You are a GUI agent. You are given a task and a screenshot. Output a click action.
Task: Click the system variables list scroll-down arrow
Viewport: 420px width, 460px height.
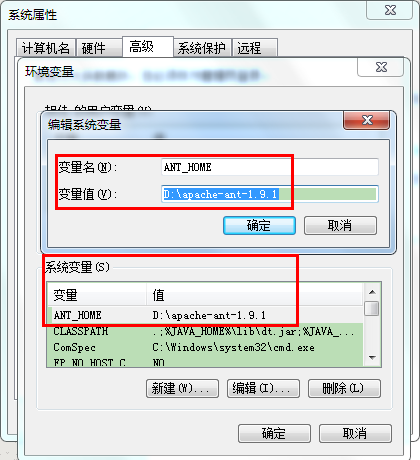(372, 358)
